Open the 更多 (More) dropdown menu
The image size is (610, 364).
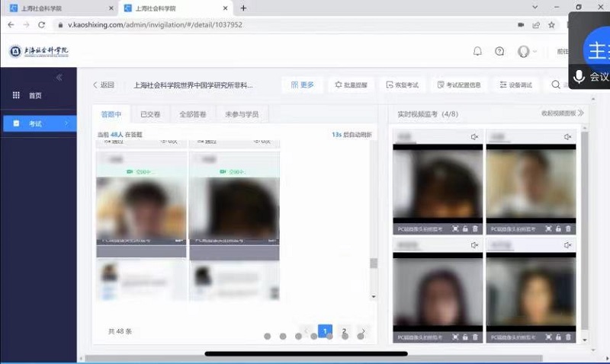[x=302, y=85]
